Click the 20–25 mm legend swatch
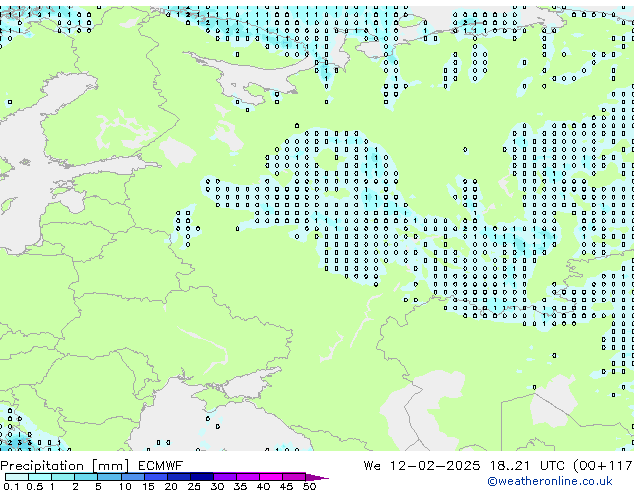The image size is (634, 490). click(x=178, y=477)
